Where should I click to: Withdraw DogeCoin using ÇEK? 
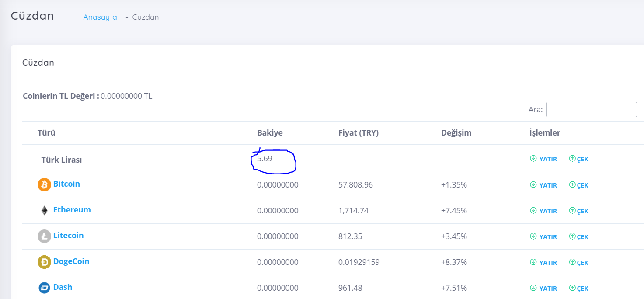click(x=579, y=263)
